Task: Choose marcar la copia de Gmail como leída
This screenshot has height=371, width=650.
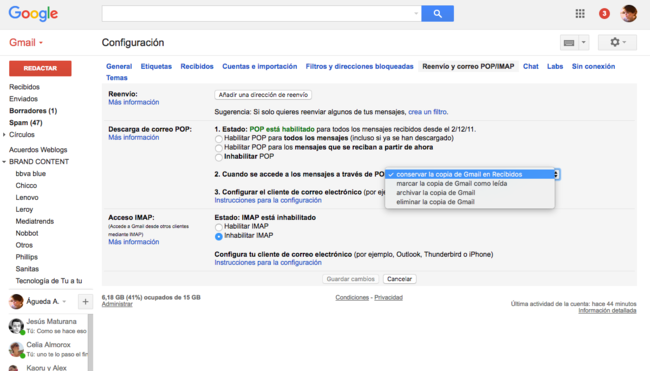Action: [470, 184]
